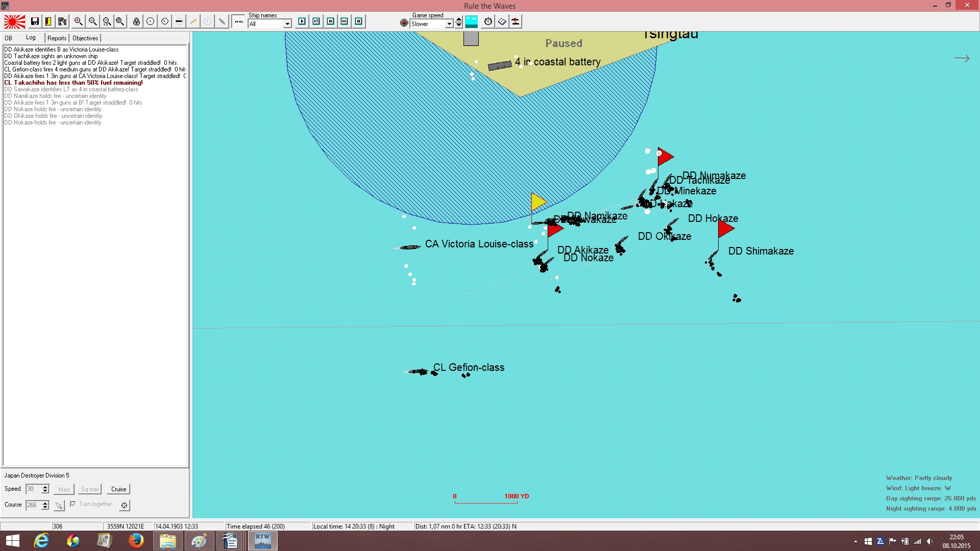Click the red record circle near Game speed
The image size is (980, 551).
404,23
